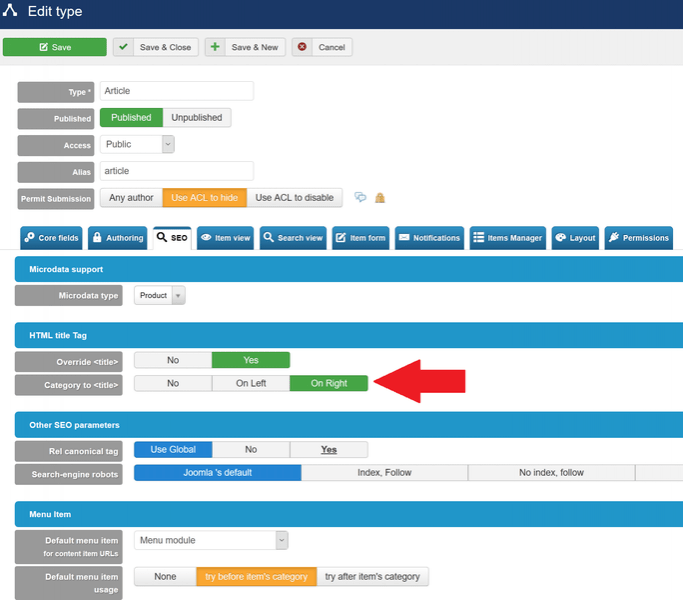
Task: Open Microdata type dropdown showing Product
Action: click(x=160, y=295)
